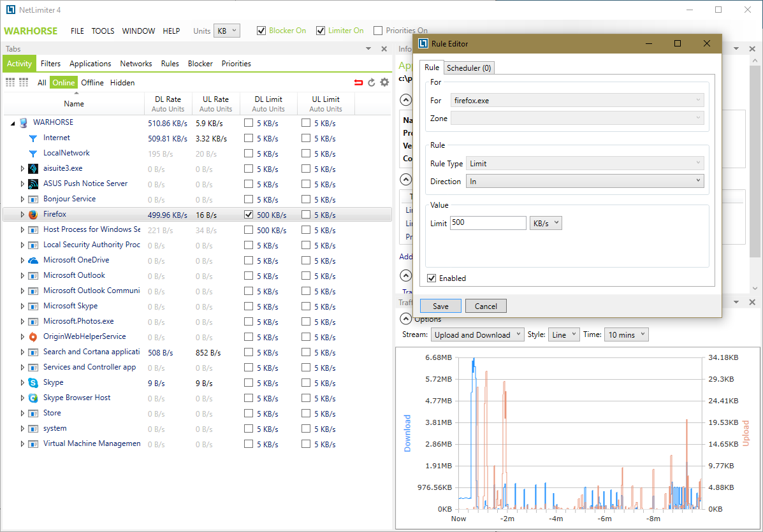
Task: Click the Firefox application icon in list
Action: tap(33, 215)
